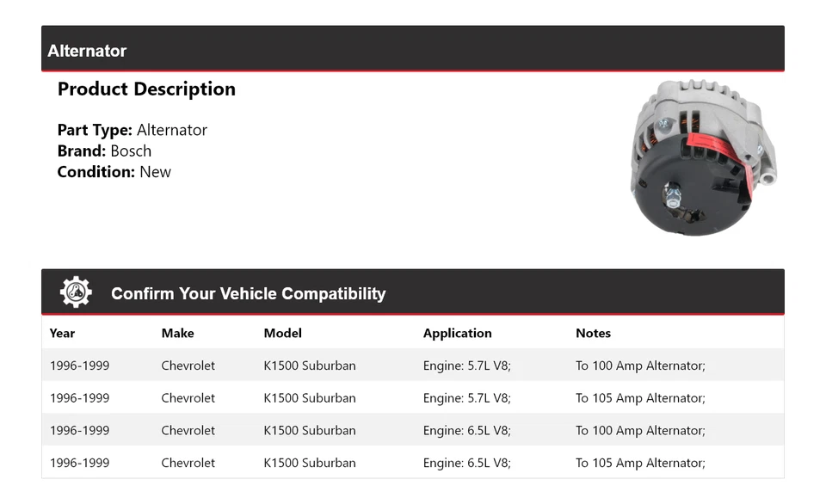
Task: Click the Condition: New line
Action: pyautogui.click(x=114, y=171)
